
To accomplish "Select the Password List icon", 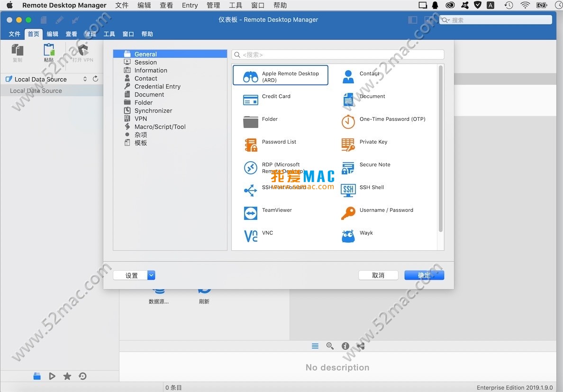I will coord(250,145).
